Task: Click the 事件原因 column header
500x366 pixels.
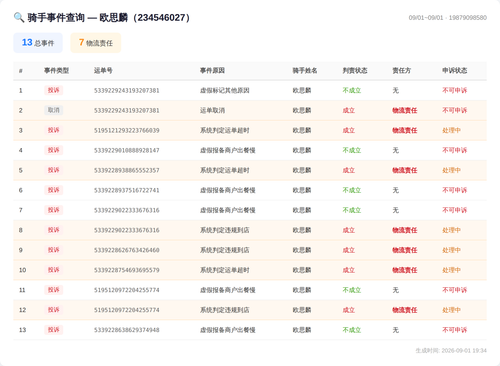Action: 212,70
